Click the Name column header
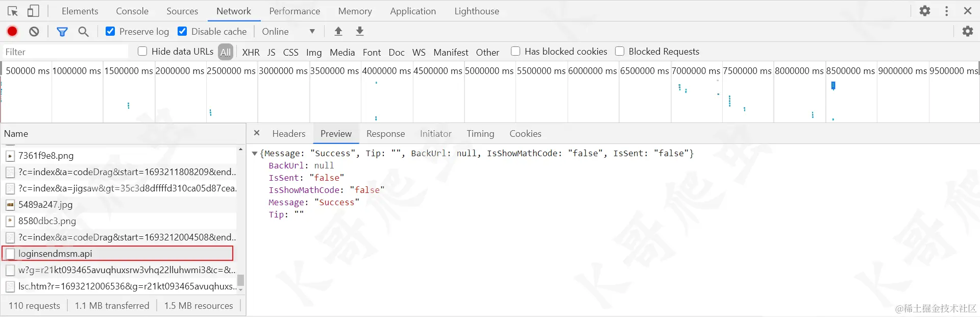This screenshot has width=980, height=317. (x=123, y=134)
